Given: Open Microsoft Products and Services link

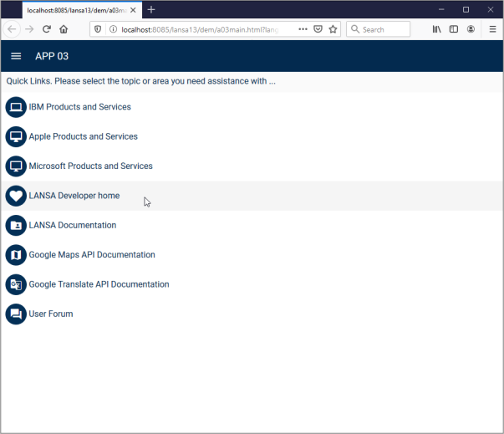Looking at the screenshot, I should [x=90, y=166].
